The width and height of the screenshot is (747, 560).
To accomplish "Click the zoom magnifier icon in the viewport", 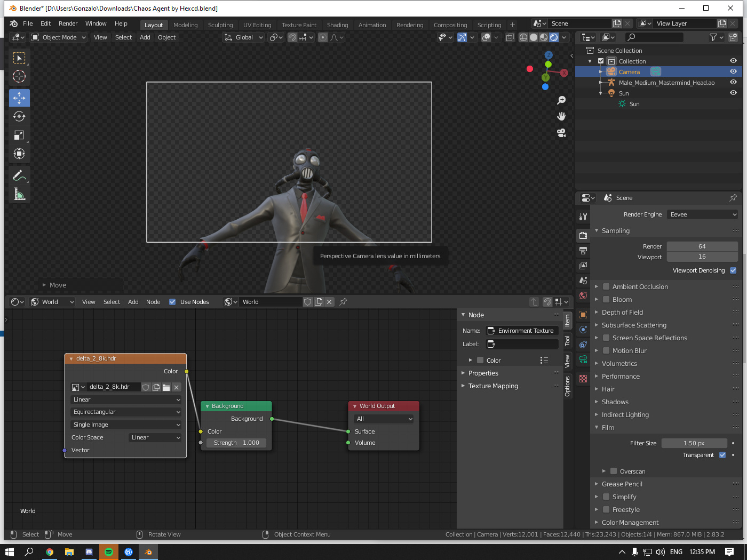I will point(561,100).
